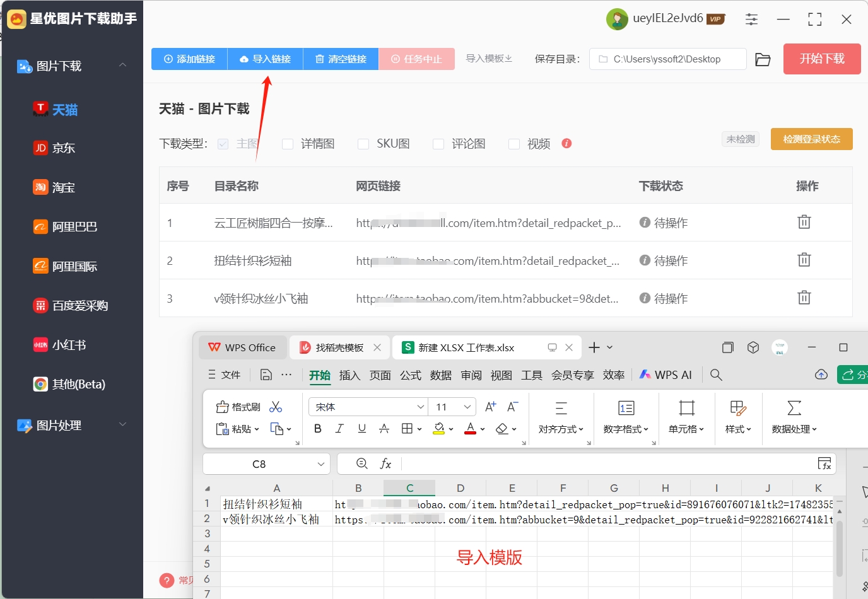This screenshot has height=599, width=868.
Task: Open 小红书 in the sidebar
Action: pos(60,345)
